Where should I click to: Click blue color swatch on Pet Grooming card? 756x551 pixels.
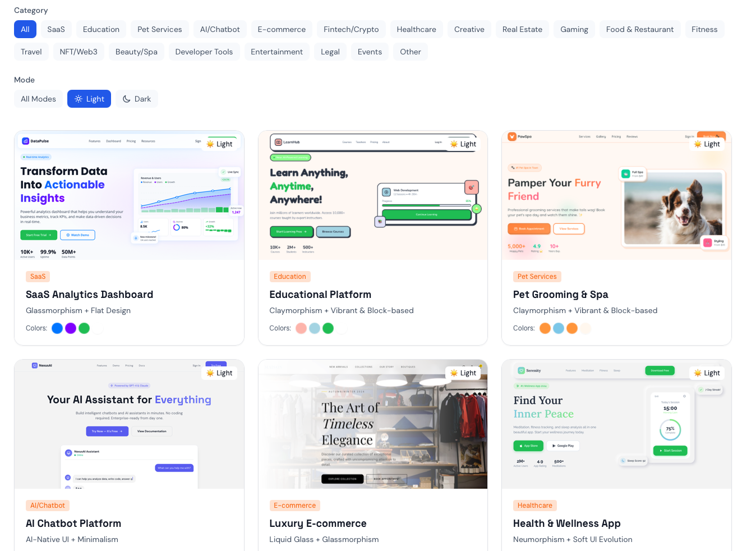coord(559,328)
